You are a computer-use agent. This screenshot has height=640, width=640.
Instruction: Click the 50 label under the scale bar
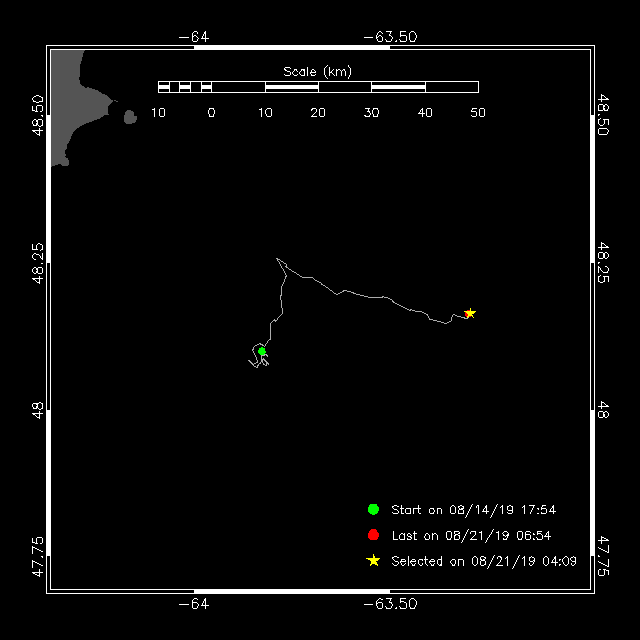pos(478,112)
